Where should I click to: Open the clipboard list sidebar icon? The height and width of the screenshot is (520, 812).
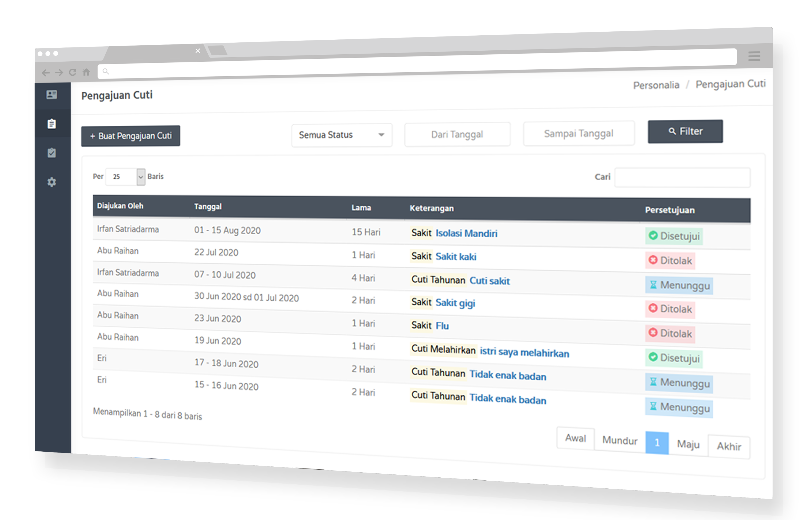52,124
